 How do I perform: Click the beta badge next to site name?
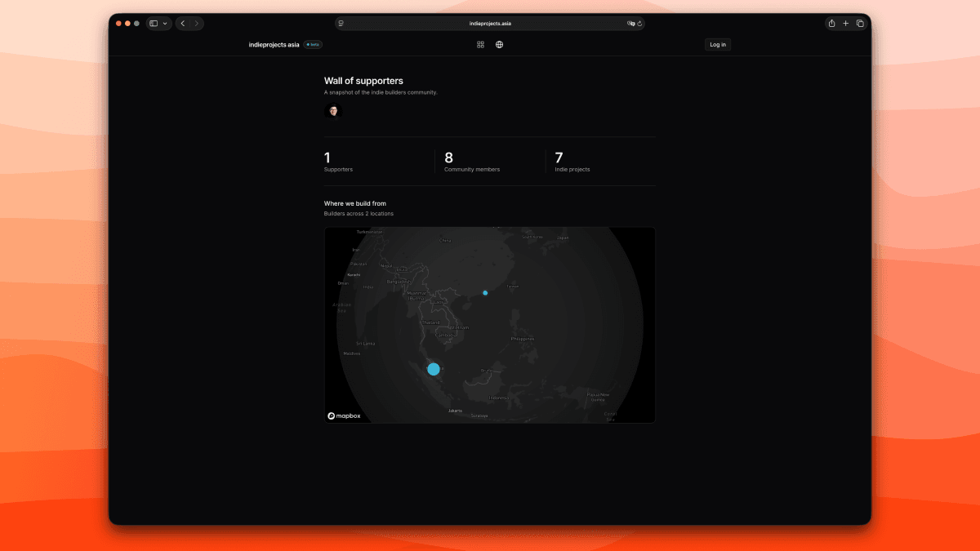click(x=311, y=44)
